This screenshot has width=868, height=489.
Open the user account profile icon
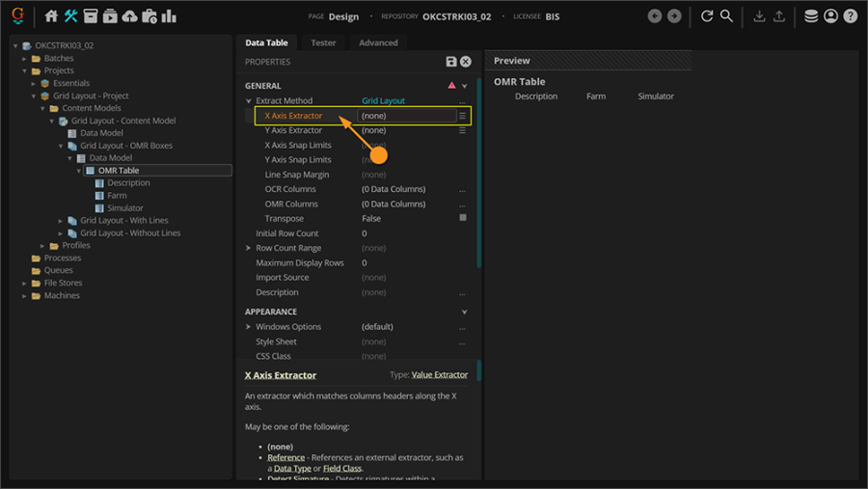tap(830, 16)
